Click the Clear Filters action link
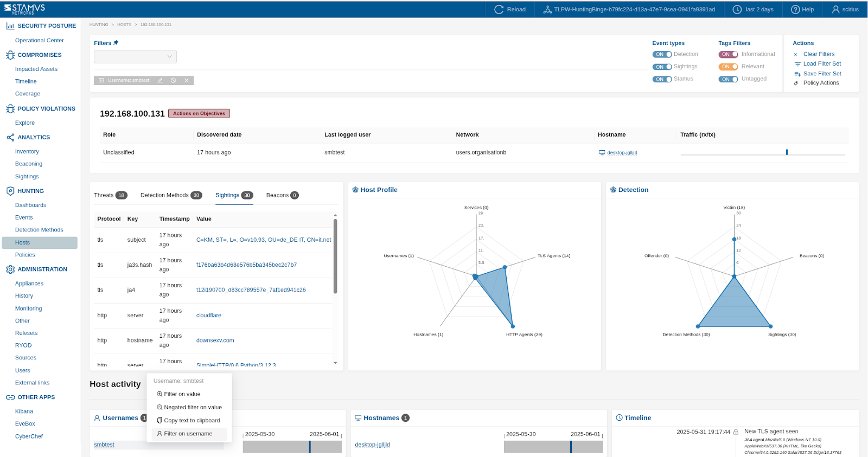Viewport: 868px width, 457px height. tap(819, 54)
